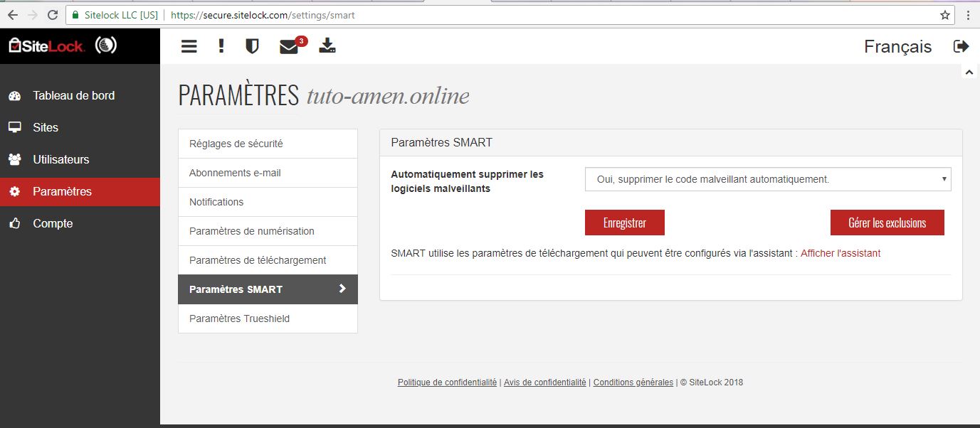Viewport: 980px width, 428px height.
Task: Open the Chrome three-dot menu
Action: [968, 15]
